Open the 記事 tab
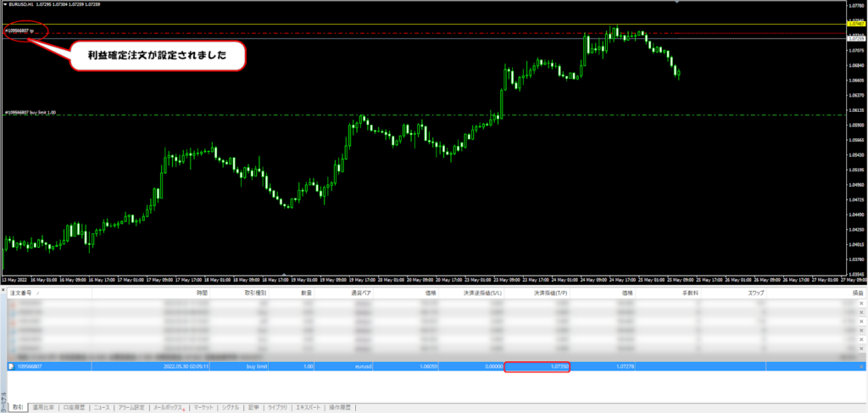The image size is (868, 413). 253,407
